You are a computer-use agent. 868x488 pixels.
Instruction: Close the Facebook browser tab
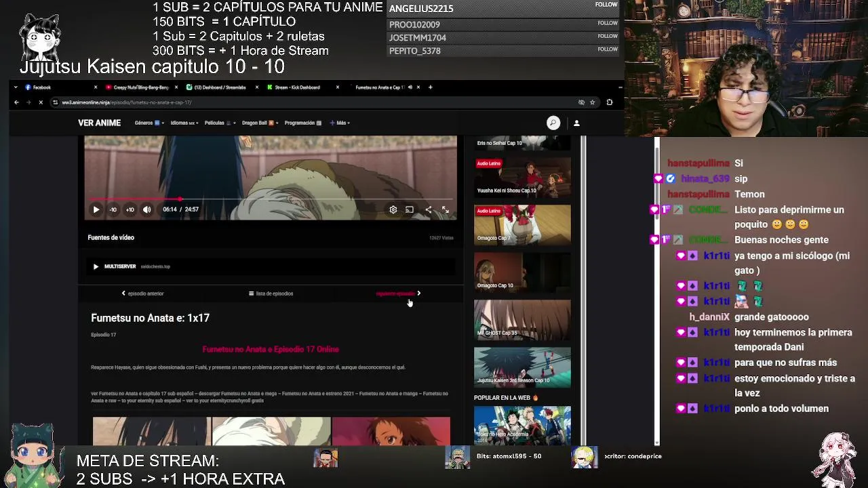pyautogui.click(x=96, y=87)
